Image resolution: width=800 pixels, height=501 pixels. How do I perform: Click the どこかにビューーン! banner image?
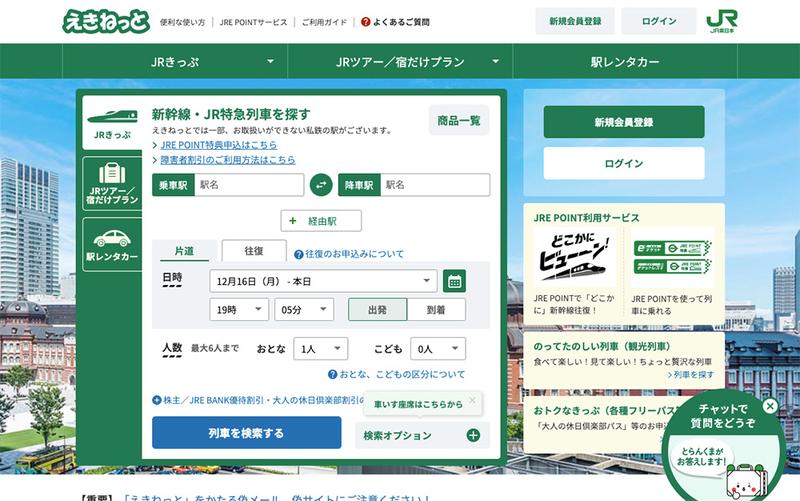coord(573,258)
